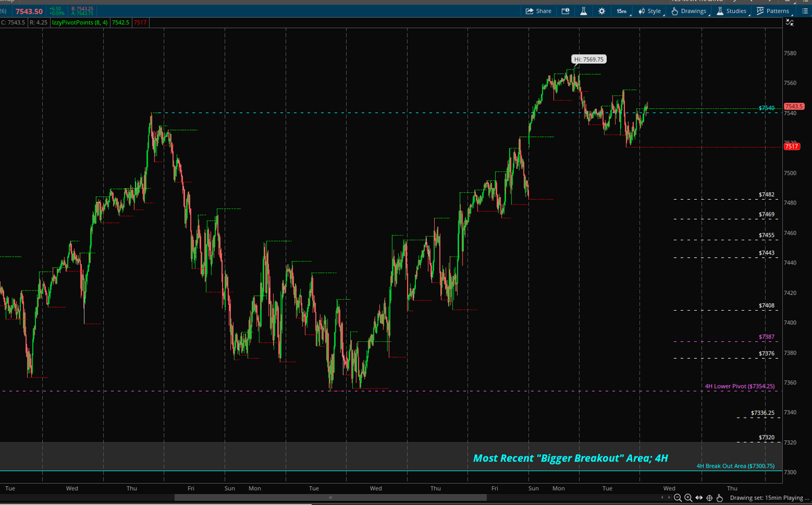Click the Share button

pos(538,11)
